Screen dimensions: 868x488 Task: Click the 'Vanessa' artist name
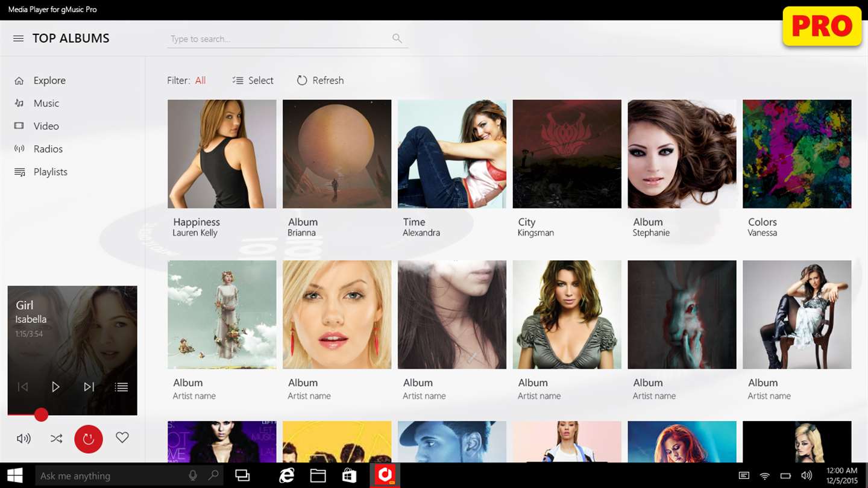763,233
